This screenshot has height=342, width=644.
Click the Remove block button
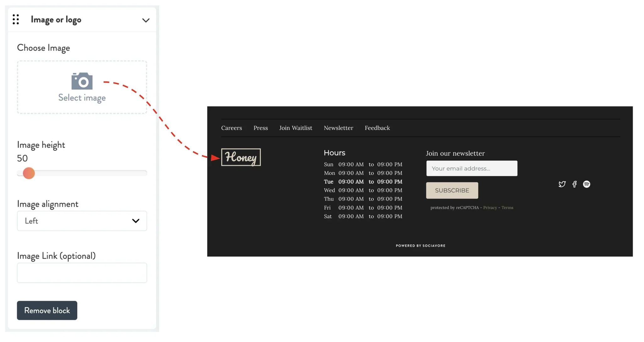point(47,311)
